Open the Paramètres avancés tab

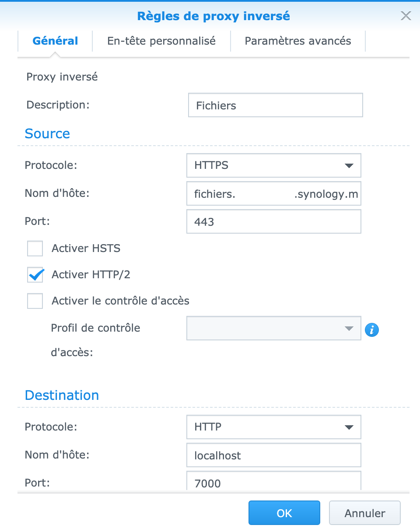[x=298, y=41]
